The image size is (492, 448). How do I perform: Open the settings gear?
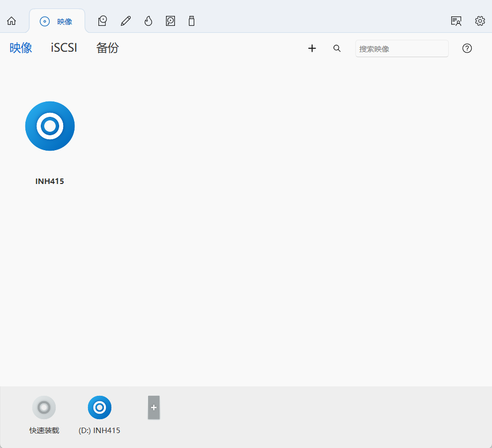click(x=480, y=21)
